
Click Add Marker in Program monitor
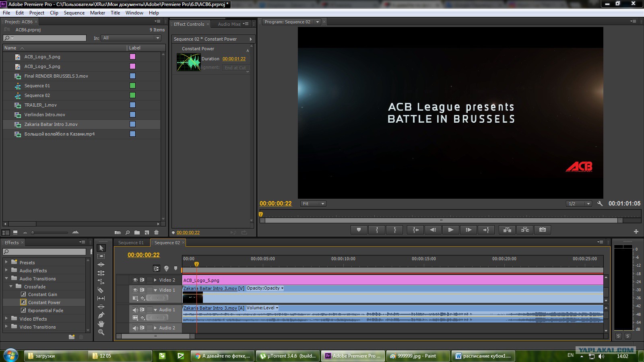pyautogui.click(x=359, y=230)
